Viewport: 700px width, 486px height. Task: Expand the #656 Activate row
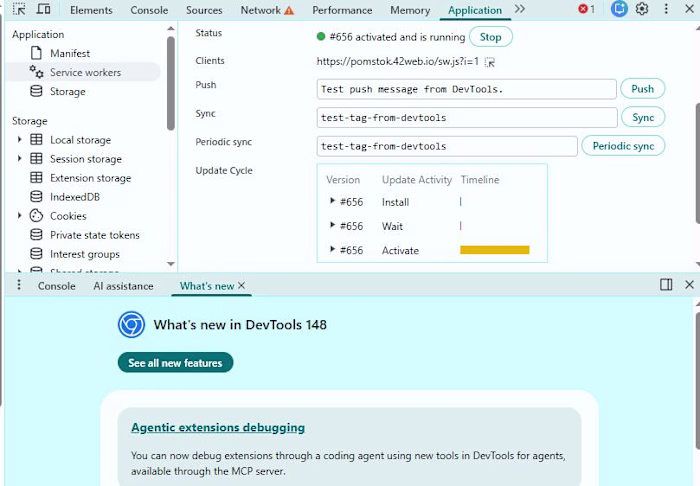pyautogui.click(x=332, y=249)
